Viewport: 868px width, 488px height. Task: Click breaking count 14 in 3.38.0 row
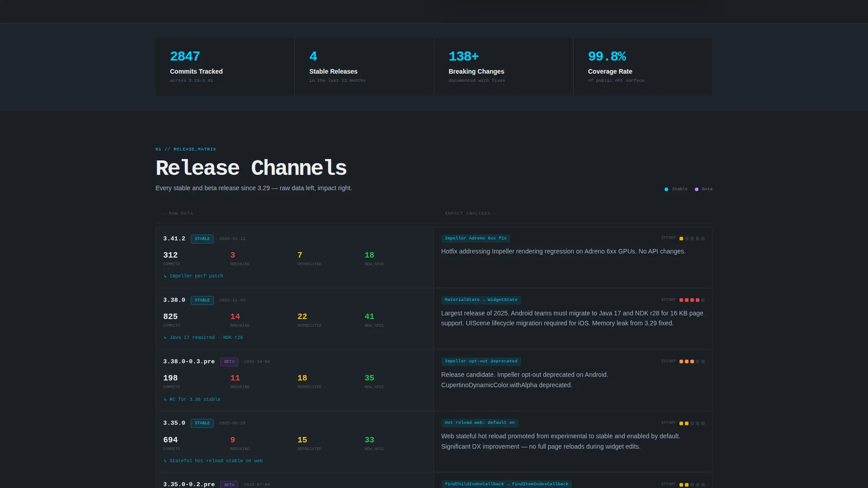[x=235, y=317]
